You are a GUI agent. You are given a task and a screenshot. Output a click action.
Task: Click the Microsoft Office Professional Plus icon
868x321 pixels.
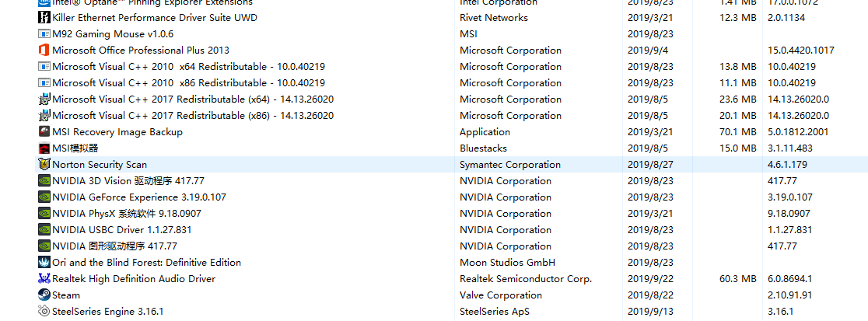[x=44, y=51]
